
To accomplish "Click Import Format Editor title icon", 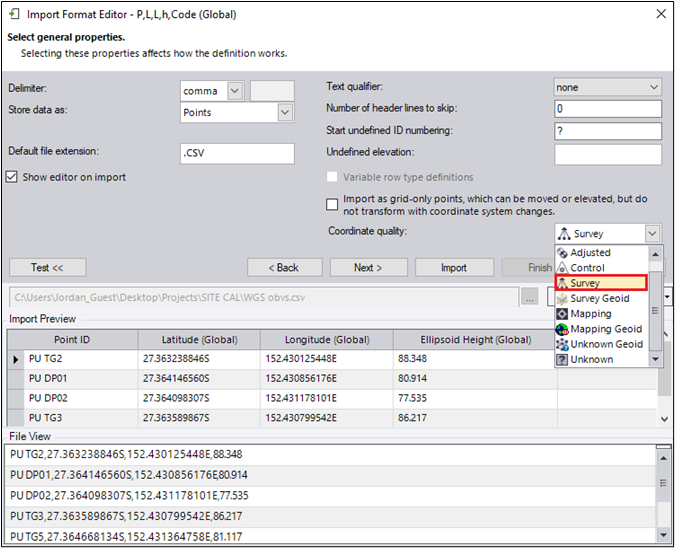I will coord(14,14).
